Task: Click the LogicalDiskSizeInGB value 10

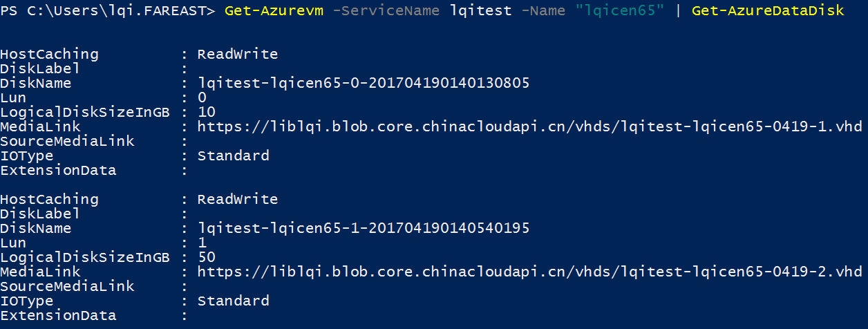Action: click(207, 112)
